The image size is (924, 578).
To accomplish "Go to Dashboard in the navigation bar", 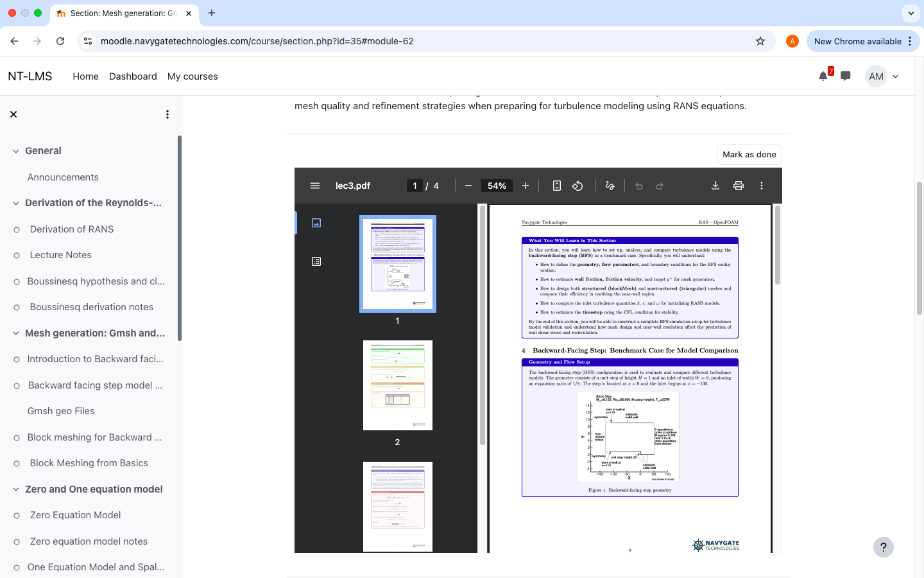I will 133,76.
